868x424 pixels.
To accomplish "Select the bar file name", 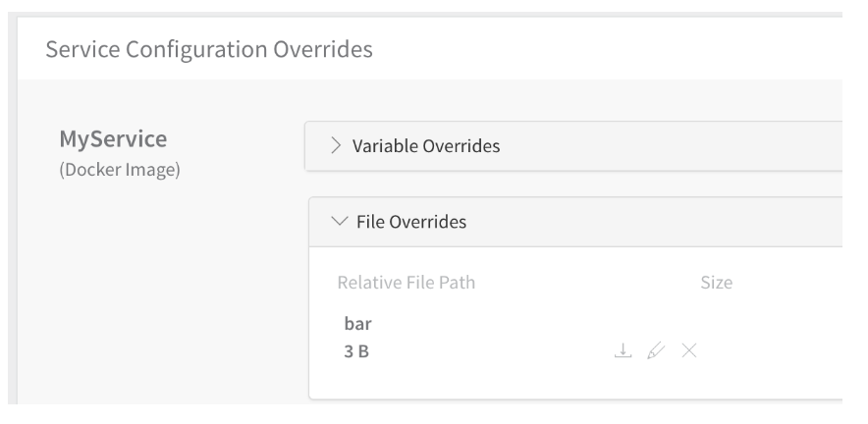I will coord(357,323).
